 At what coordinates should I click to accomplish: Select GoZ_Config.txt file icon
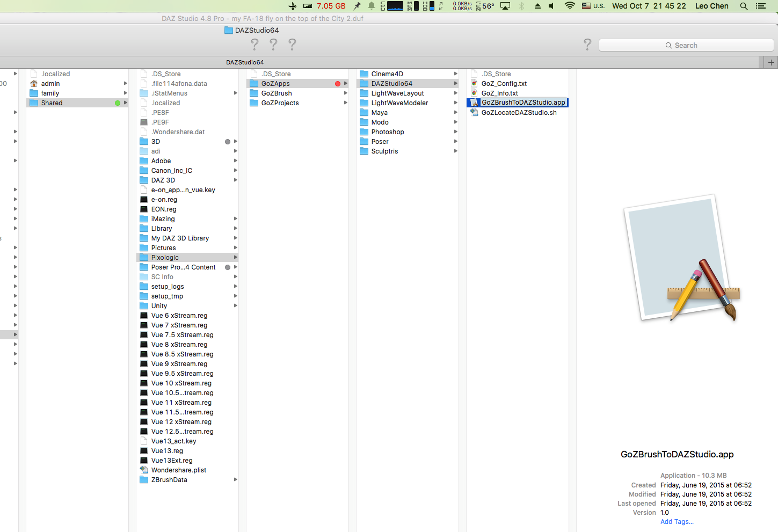(x=474, y=83)
